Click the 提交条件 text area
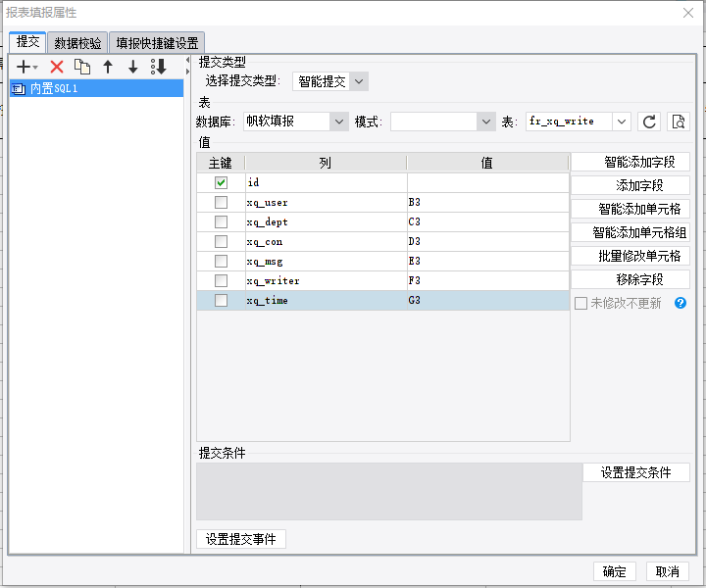706x588 pixels. (389, 491)
